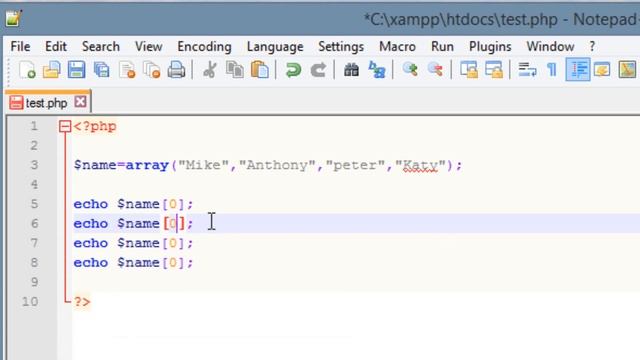Image resolution: width=640 pixels, height=360 pixels.
Task: Click the Notepad++ title bar icon
Action: click(13, 19)
